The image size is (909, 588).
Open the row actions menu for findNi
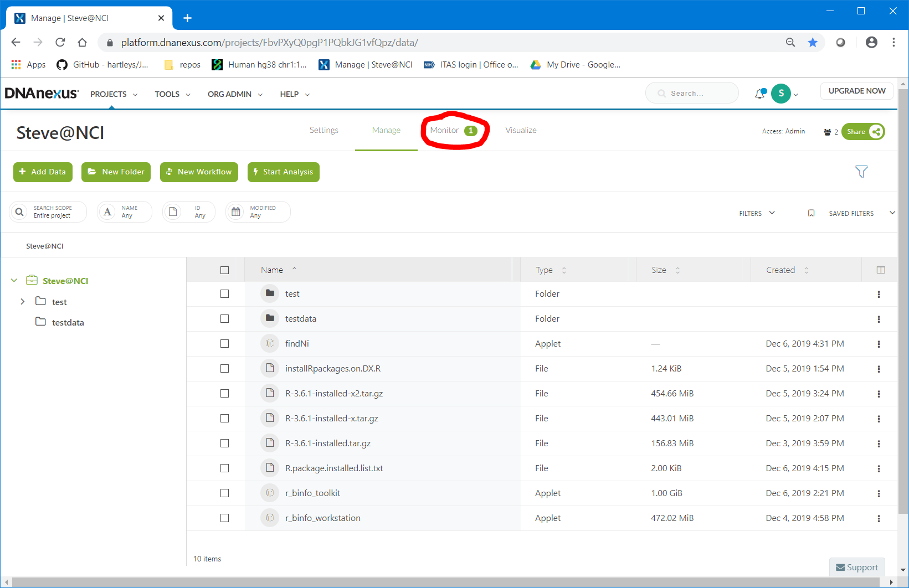(x=879, y=344)
